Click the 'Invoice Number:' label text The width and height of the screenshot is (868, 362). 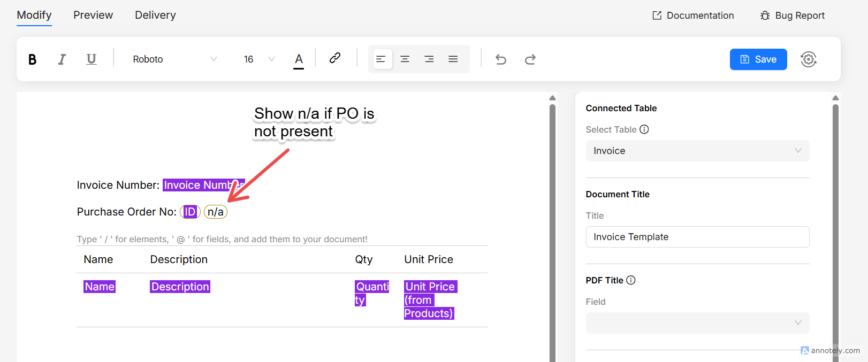click(x=118, y=185)
